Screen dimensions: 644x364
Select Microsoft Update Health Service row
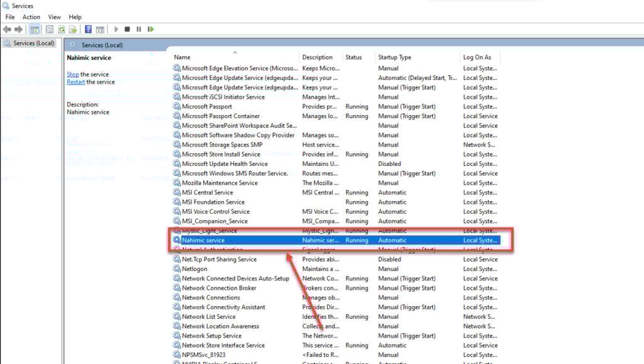[x=336, y=163]
